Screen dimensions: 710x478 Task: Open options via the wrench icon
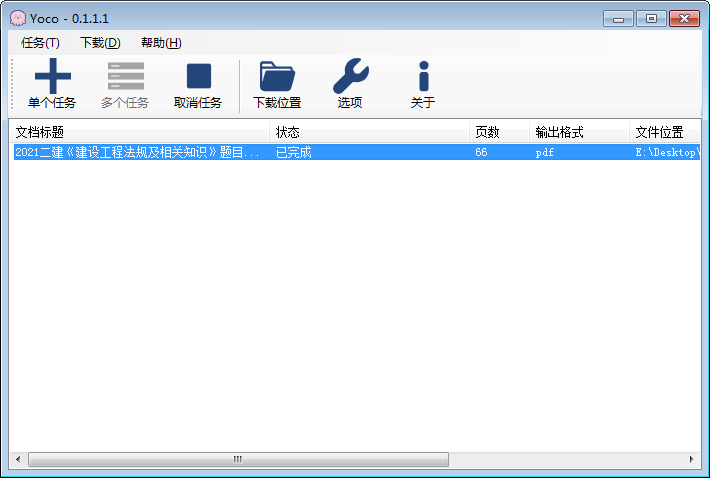(350, 76)
